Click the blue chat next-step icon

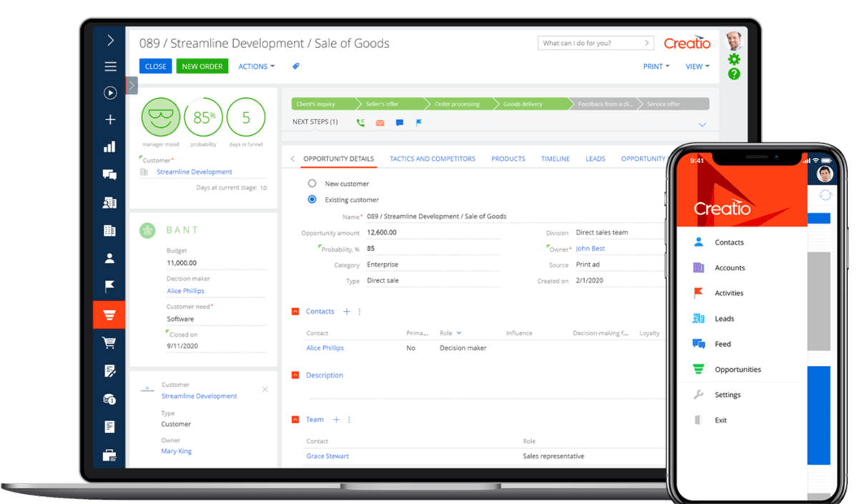[400, 122]
